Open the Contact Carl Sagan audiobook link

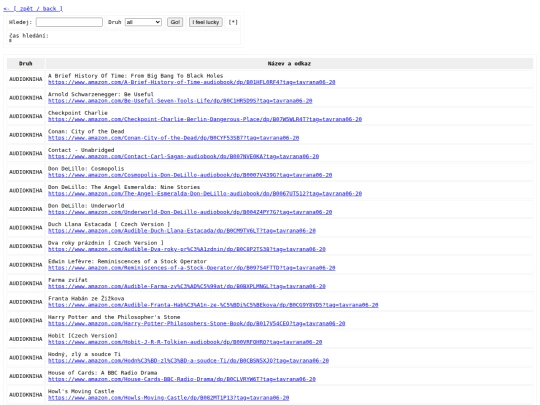[184, 157]
